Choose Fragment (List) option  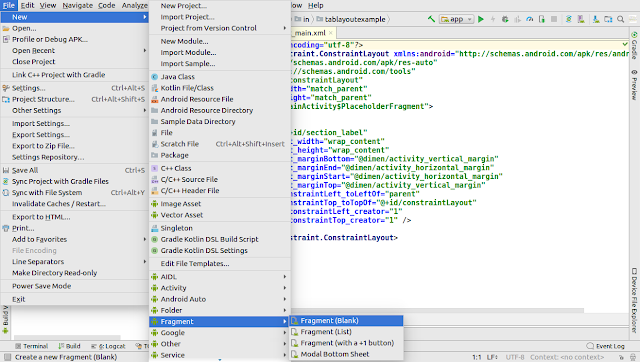[x=346, y=332]
